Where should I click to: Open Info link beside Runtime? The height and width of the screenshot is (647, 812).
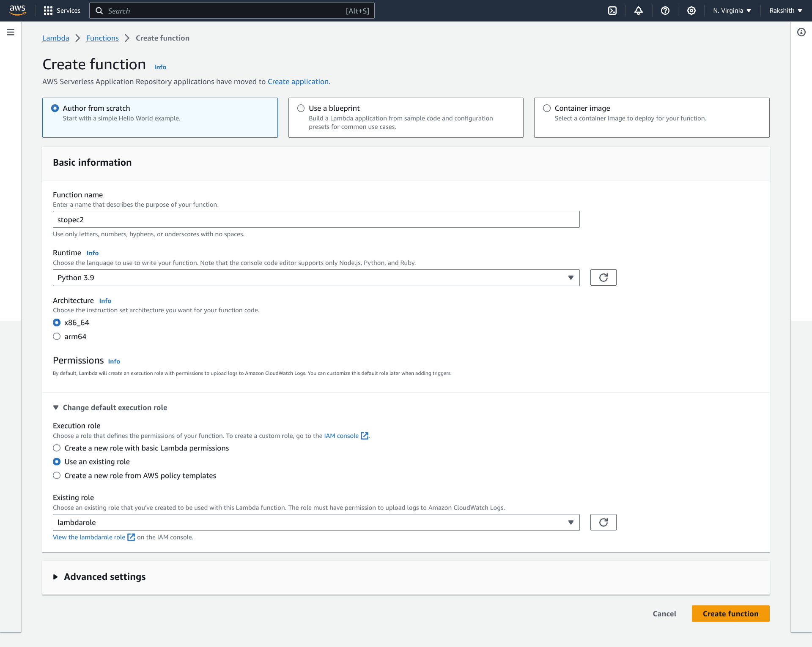tap(92, 253)
